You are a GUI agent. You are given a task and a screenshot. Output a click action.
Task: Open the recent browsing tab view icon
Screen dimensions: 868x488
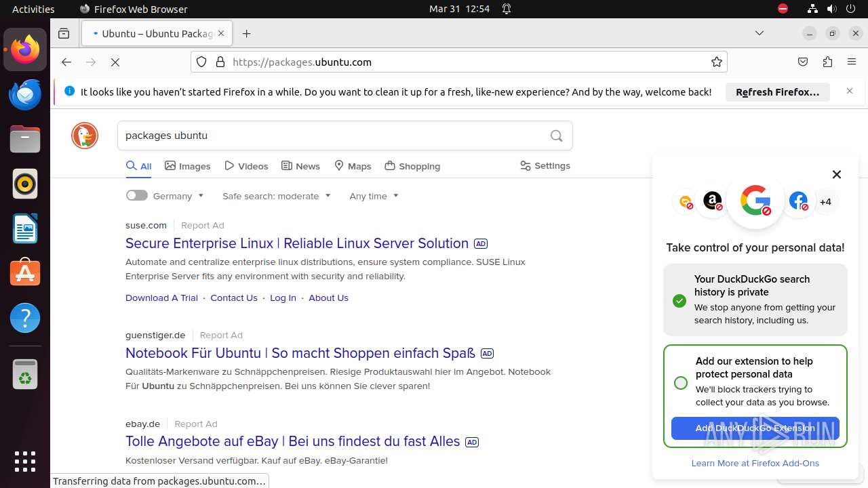point(64,33)
